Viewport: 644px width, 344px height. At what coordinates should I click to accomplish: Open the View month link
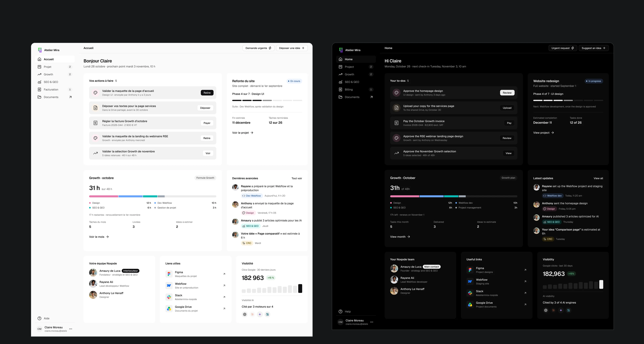pyautogui.click(x=400, y=237)
